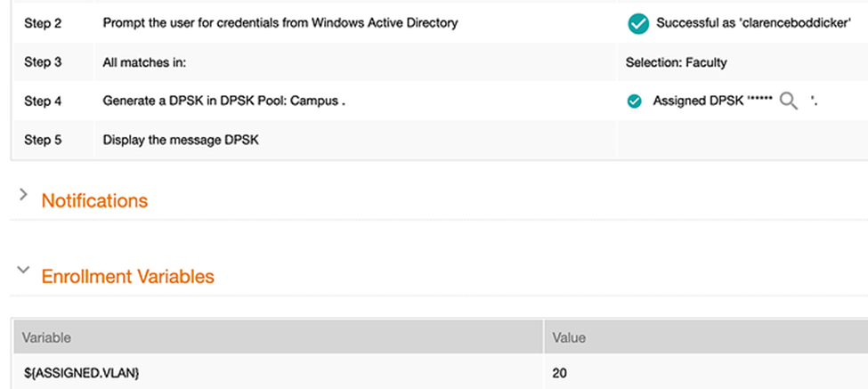This screenshot has height=389, width=868.
Task: Select the Step 3 row label
Action: pyautogui.click(x=43, y=62)
